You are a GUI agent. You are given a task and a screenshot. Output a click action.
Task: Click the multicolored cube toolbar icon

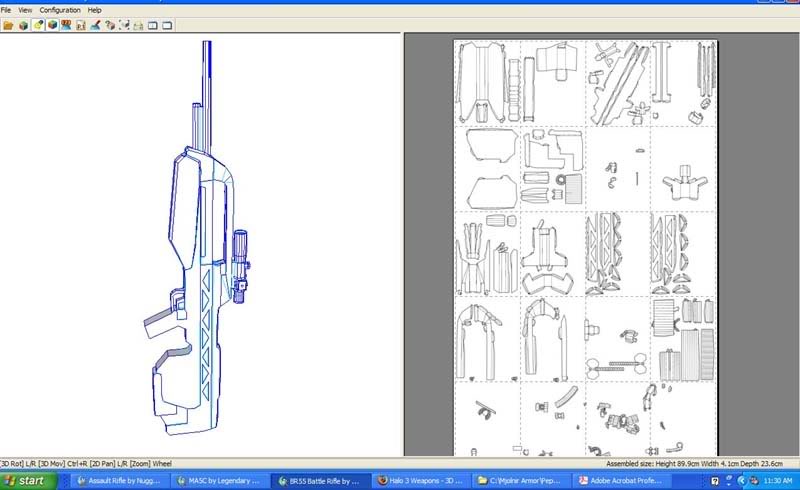coord(52,25)
